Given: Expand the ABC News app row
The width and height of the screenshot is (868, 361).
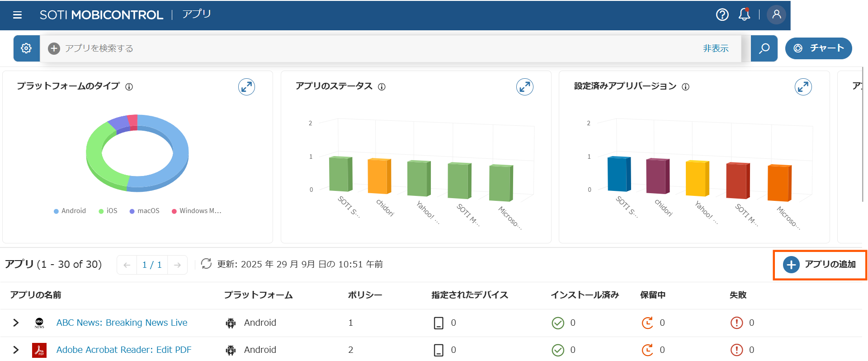Looking at the screenshot, I should (x=16, y=323).
